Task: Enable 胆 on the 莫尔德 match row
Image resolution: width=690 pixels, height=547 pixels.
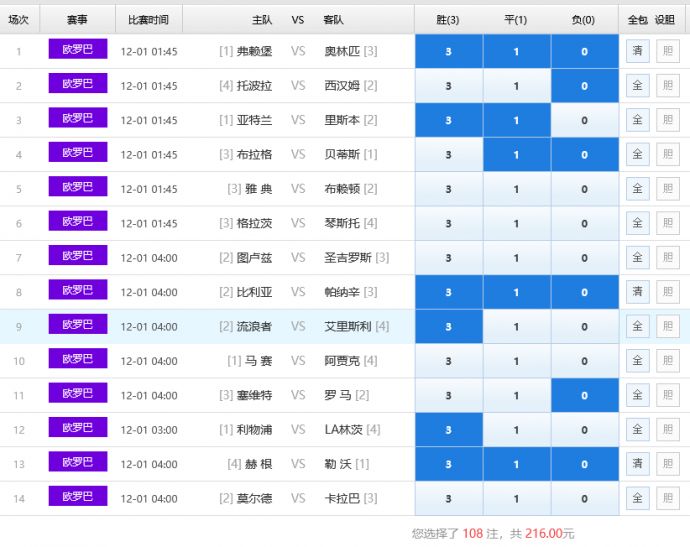Action: (667, 498)
